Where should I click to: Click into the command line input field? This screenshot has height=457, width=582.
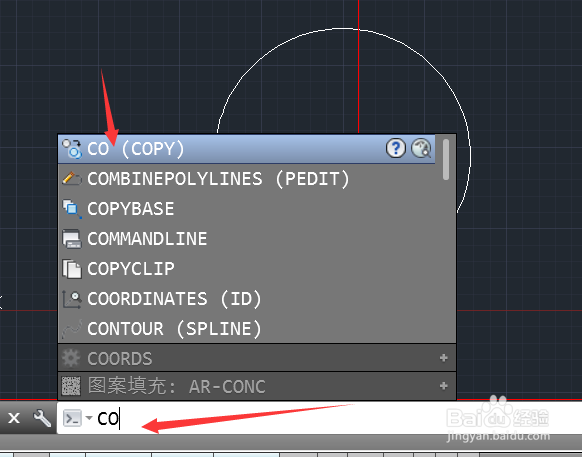[x=319, y=418]
